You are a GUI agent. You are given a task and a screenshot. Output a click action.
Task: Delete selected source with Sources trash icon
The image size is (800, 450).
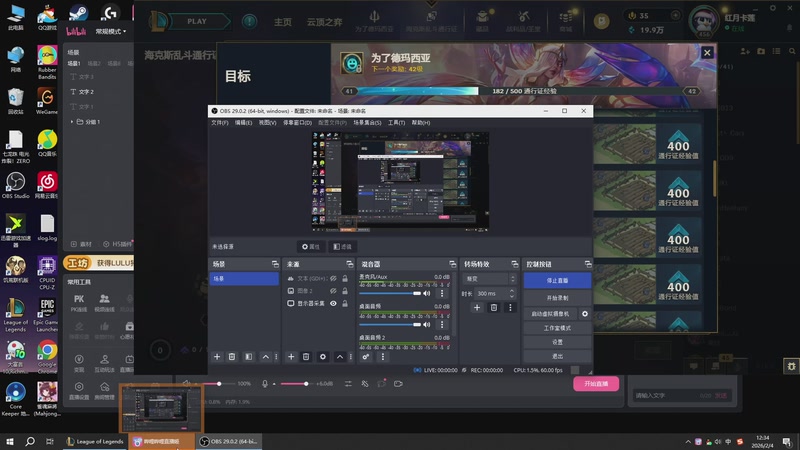306,357
